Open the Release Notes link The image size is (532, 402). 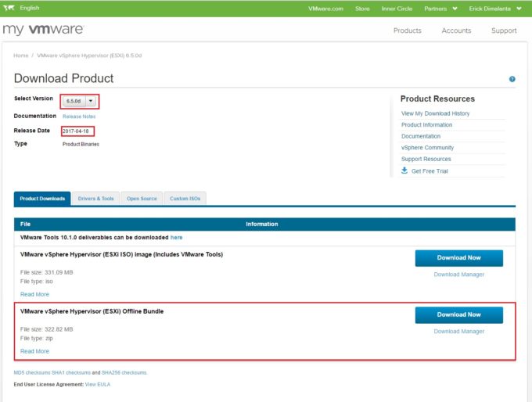(79, 116)
